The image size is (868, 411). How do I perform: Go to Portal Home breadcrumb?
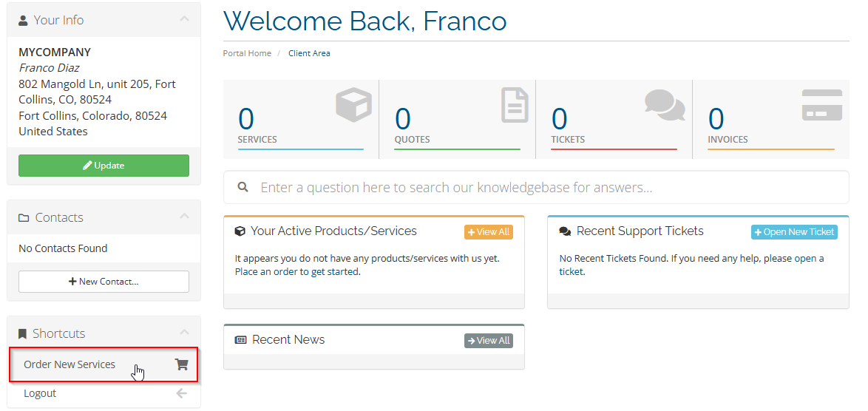point(247,53)
